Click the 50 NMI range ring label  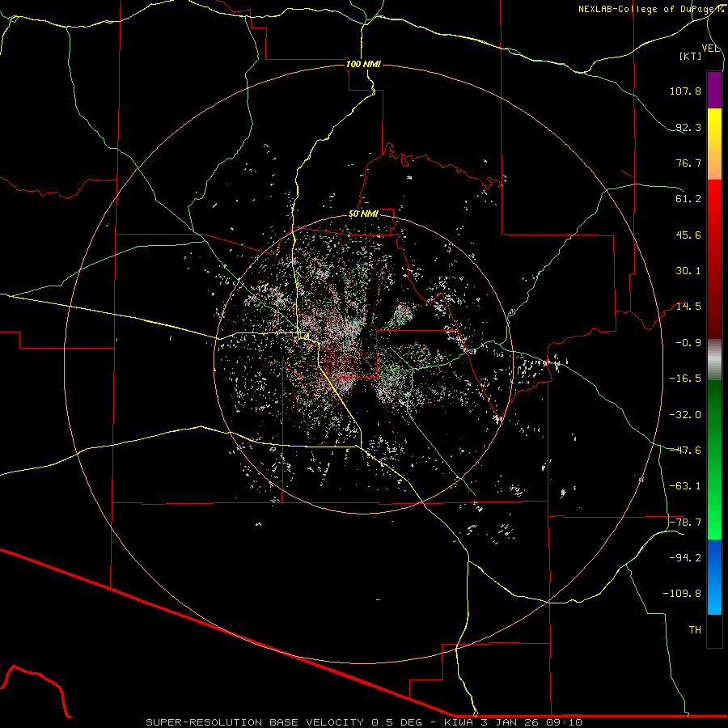pyautogui.click(x=363, y=214)
